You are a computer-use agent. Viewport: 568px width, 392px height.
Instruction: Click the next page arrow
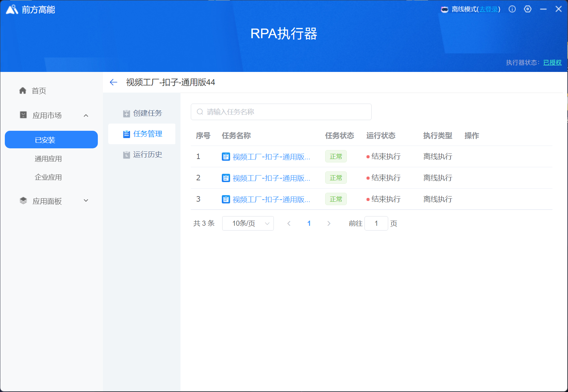click(329, 224)
